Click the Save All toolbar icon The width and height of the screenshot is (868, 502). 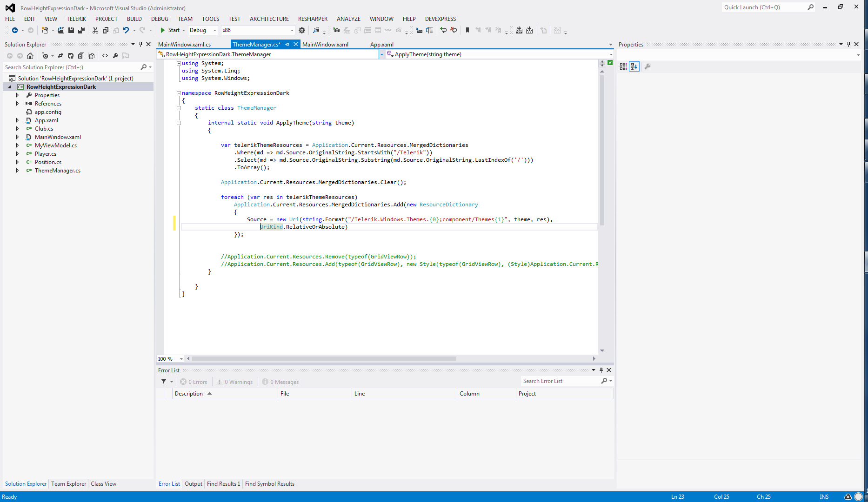(81, 30)
